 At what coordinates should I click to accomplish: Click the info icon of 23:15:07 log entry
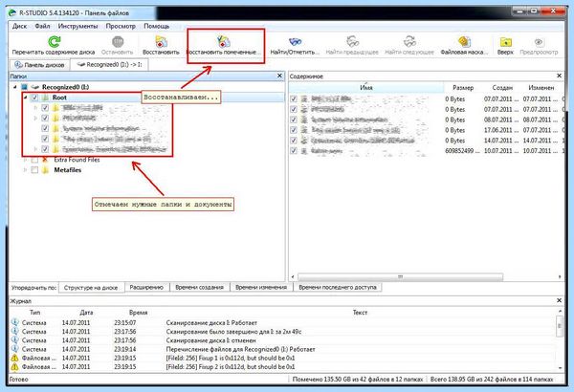tap(14, 322)
